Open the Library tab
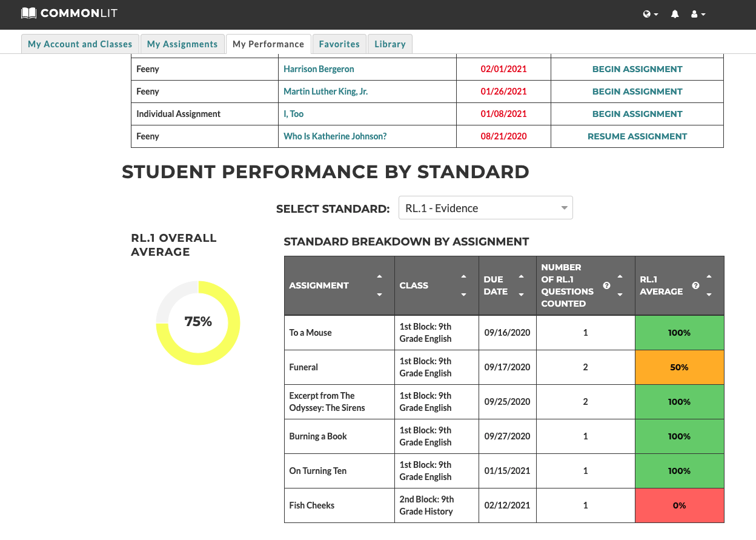This screenshot has width=756, height=540. pyautogui.click(x=390, y=44)
